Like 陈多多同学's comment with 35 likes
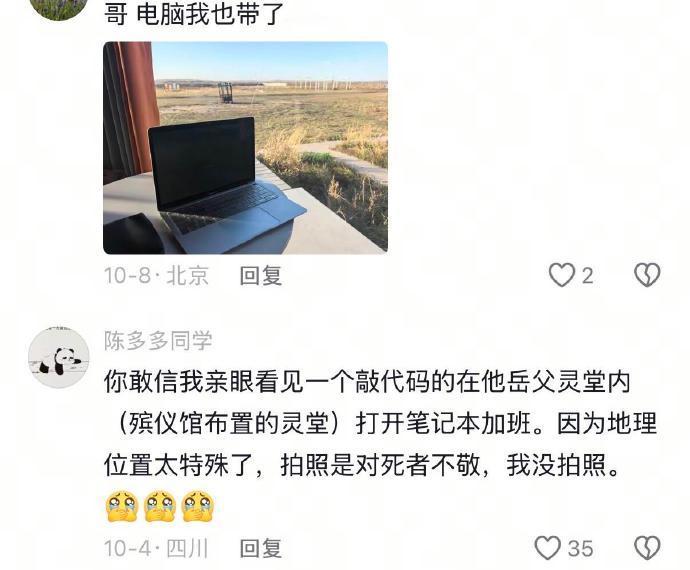Screen dimensions: 690x570 (x=547, y=548)
